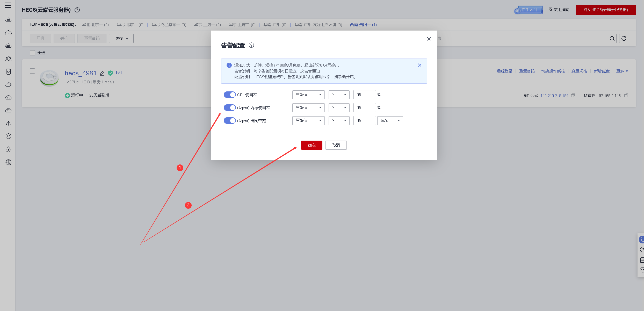
Task: Switch to the 西南-贵阳一 (1) region tab
Action: (x=363, y=25)
